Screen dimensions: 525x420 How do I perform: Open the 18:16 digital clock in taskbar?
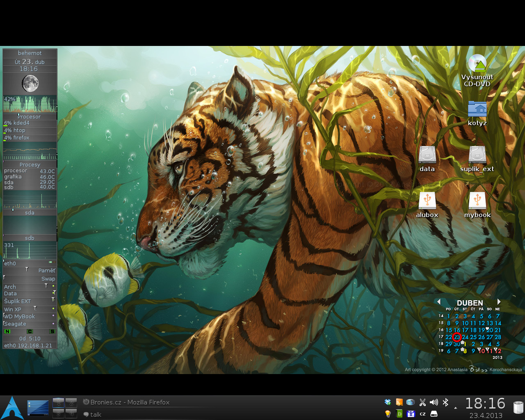coord(485,404)
